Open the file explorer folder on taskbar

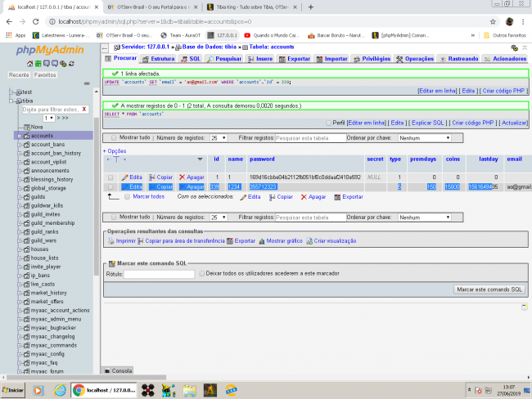point(189,391)
